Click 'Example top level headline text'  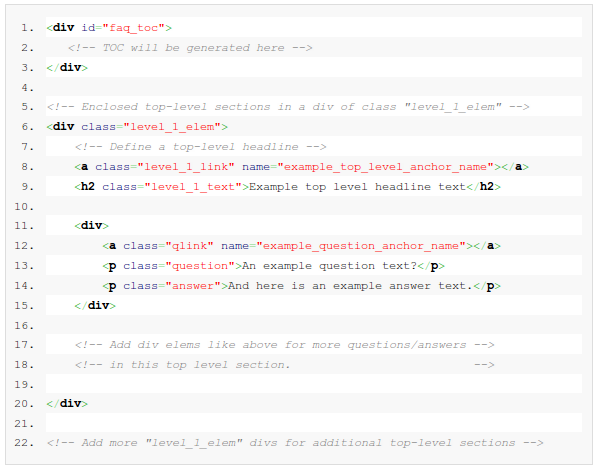tap(357, 187)
